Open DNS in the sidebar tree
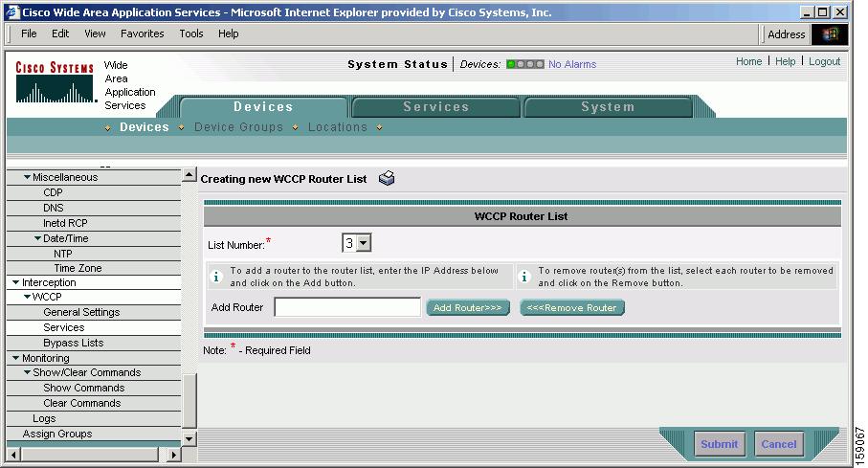This screenshot has width=868, height=468. [54, 208]
